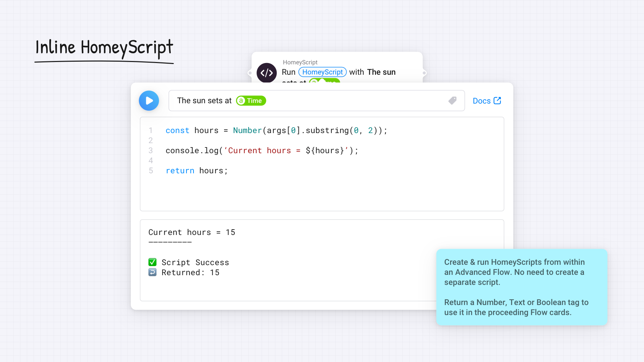Click the argument field 'The sun sets at'
Screen dimensions: 644x362
[x=317, y=101]
